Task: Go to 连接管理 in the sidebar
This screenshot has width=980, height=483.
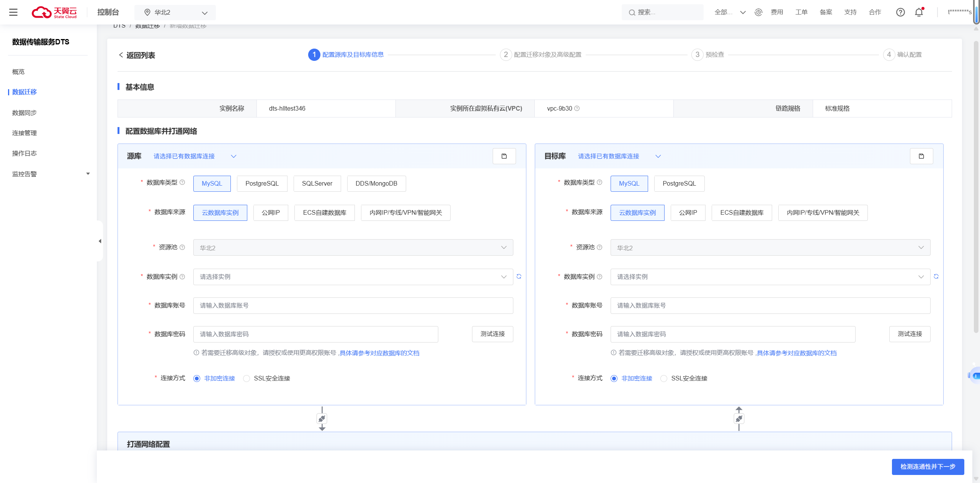Action: tap(24, 133)
